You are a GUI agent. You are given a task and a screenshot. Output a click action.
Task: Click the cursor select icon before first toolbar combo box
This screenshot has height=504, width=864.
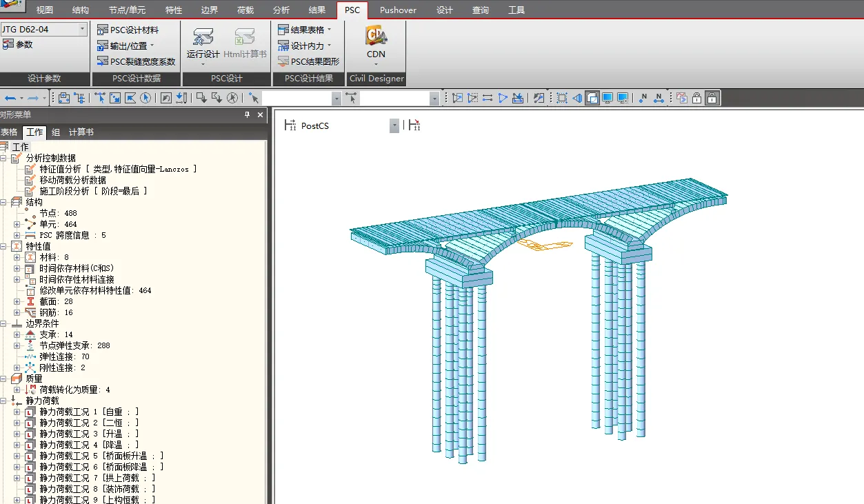tap(254, 98)
